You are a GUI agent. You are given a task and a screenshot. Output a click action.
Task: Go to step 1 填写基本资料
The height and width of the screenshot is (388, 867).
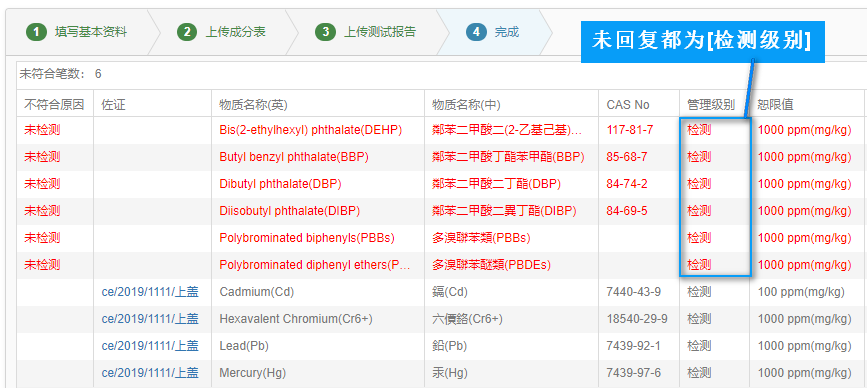click(x=77, y=32)
